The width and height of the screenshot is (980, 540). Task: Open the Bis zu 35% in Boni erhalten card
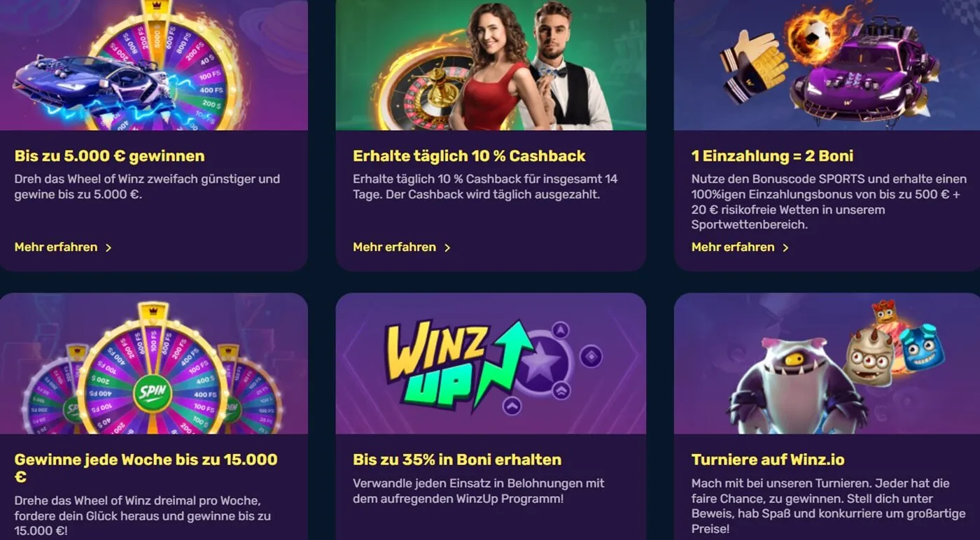(491, 416)
